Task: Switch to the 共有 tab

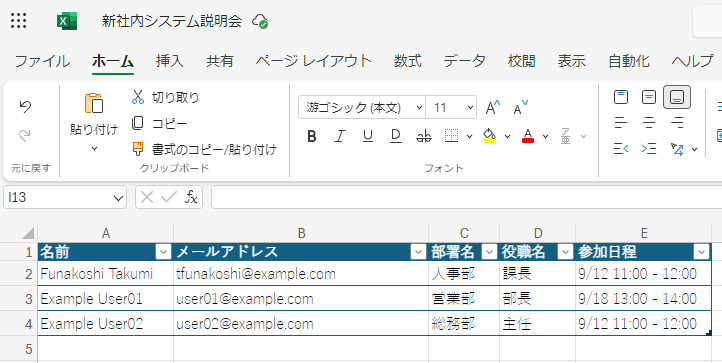Action: coord(220,61)
